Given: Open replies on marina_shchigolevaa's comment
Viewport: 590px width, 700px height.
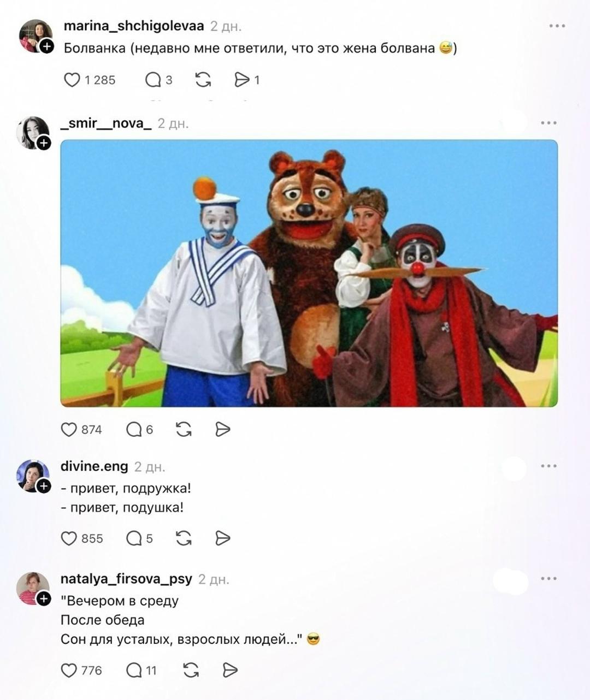Looking at the screenshot, I should click(152, 80).
